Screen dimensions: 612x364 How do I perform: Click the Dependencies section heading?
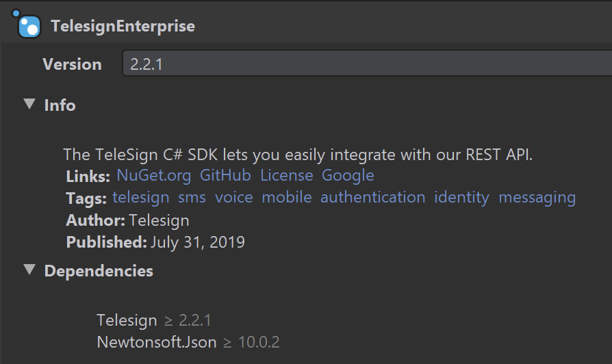[99, 271]
